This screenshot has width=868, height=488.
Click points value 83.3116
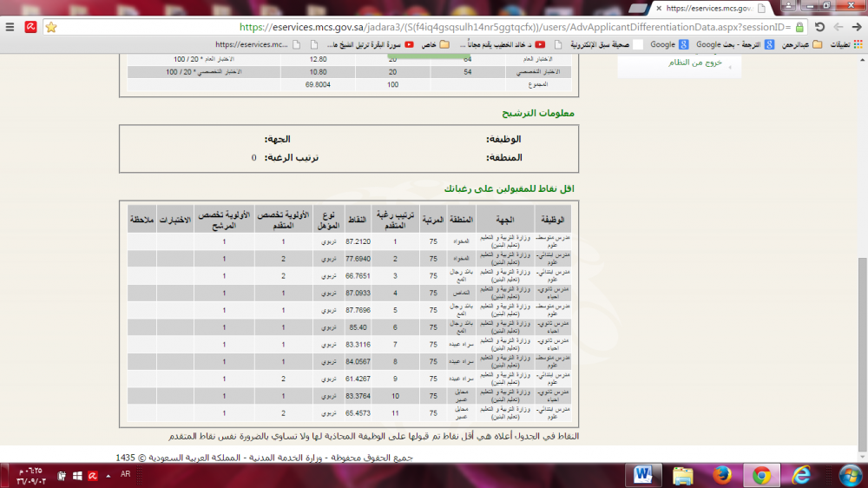pyautogui.click(x=358, y=345)
